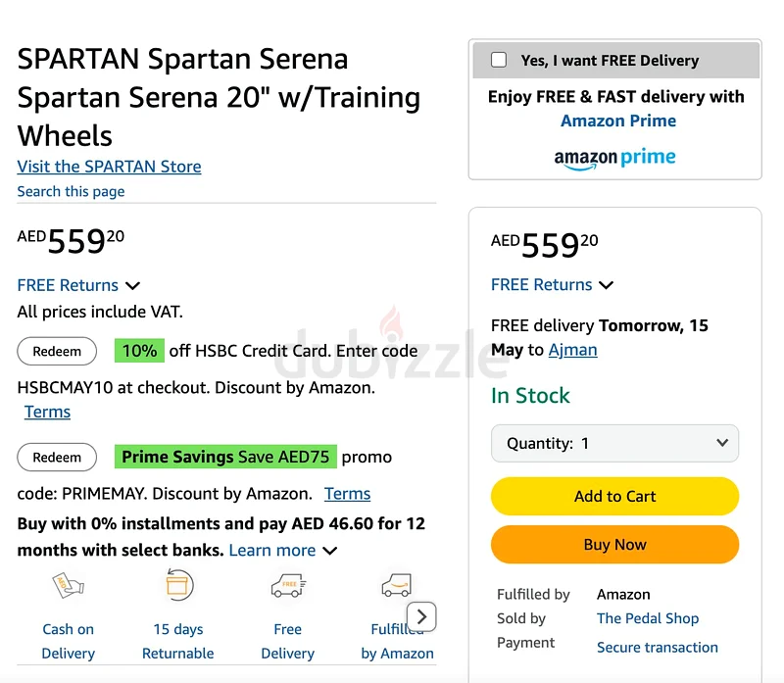Click the amazon prime logo
This screenshot has width=784, height=683.
[614, 158]
